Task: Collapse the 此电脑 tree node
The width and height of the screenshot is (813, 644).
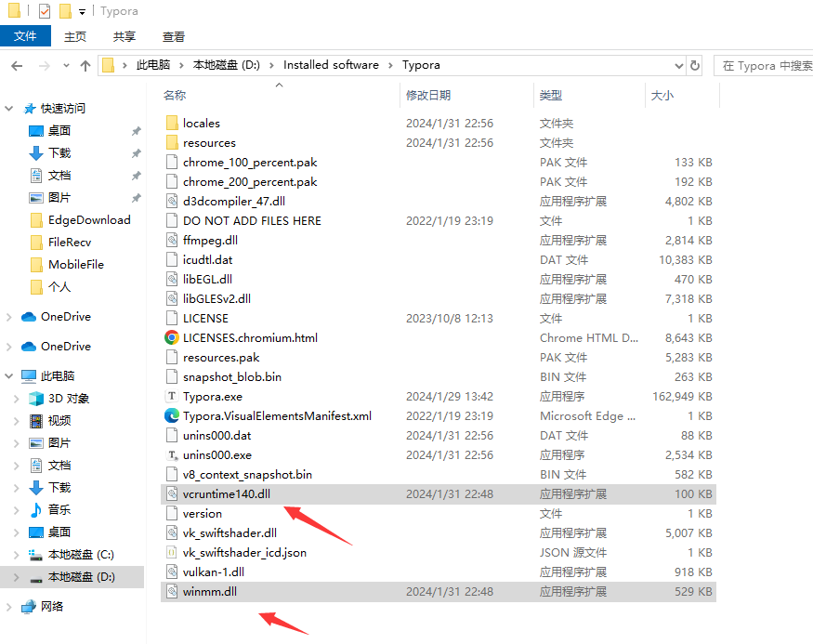Action: pos(8,376)
